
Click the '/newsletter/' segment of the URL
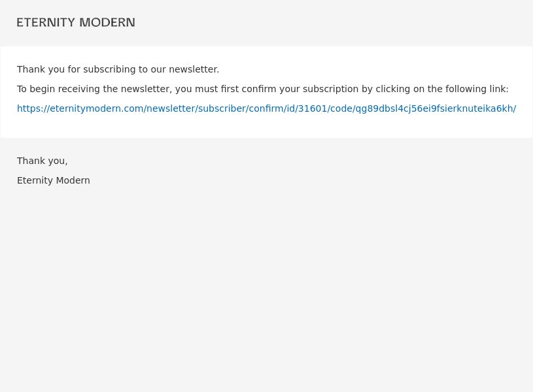pyautogui.click(x=171, y=108)
